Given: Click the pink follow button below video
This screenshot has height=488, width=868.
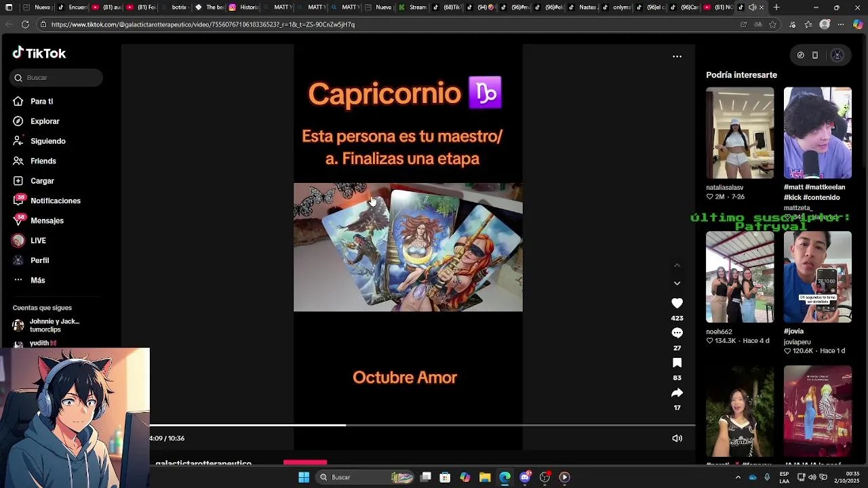Looking at the screenshot, I should (305, 463).
